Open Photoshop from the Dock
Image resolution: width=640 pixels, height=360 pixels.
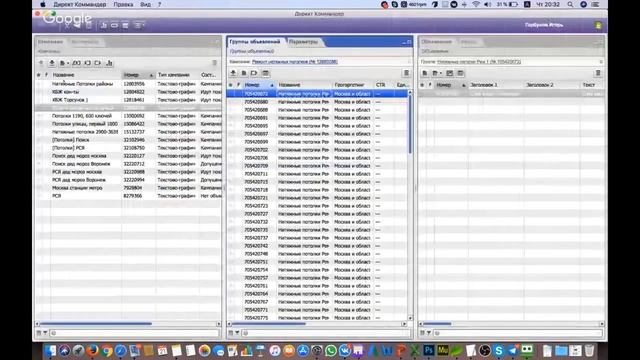(x=429, y=350)
